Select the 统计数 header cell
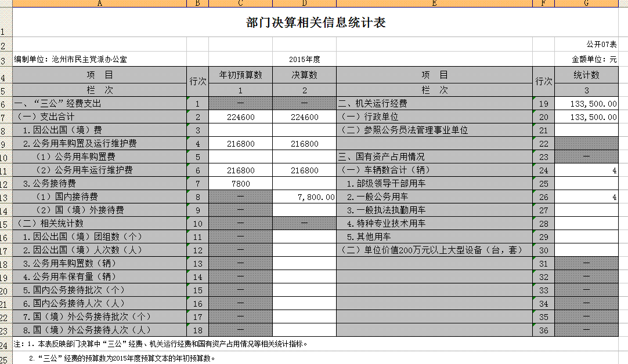The height and width of the screenshot is (364, 628). [x=586, y=75]
